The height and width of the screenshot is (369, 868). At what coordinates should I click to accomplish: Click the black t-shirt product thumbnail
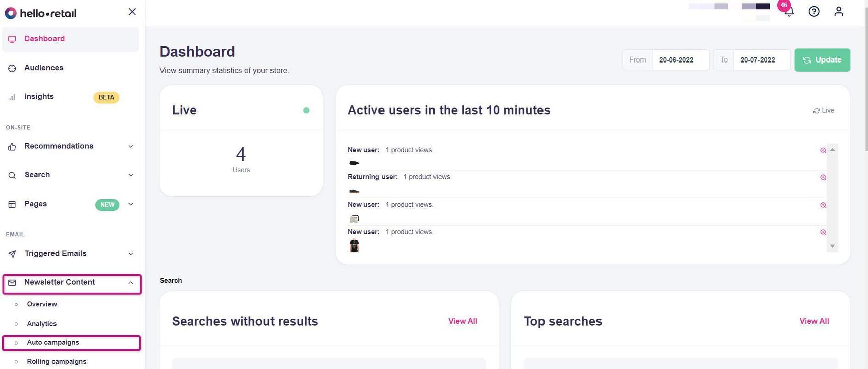pyautogui.click(x=354, y=245)
